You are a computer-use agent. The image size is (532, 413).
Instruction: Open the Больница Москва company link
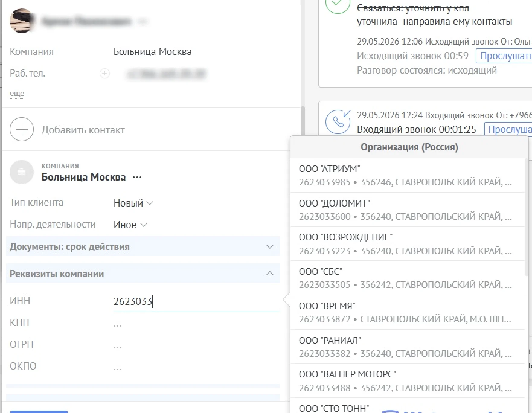(152, 52)
